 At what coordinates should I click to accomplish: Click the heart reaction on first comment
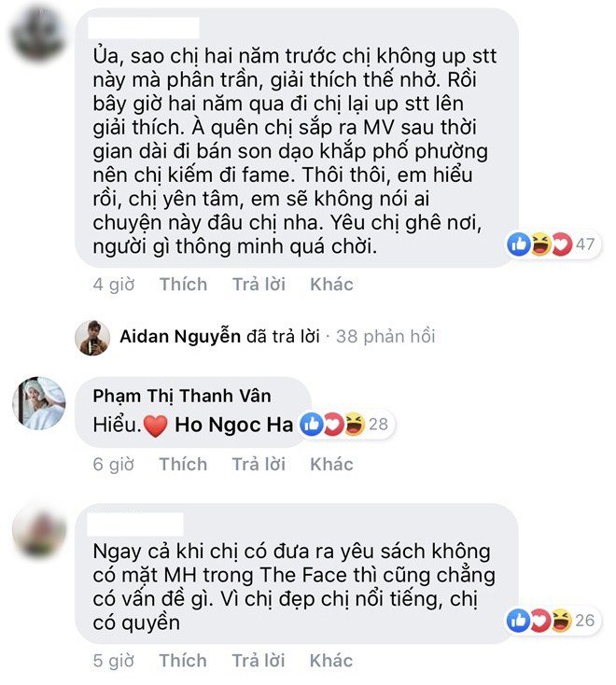[x=562, y=245]
